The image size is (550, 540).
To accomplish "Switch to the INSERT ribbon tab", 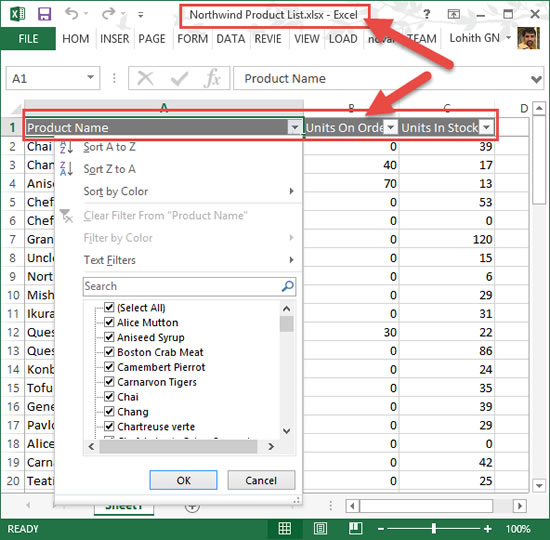I will pyautogui.click(x=115, y=39).
